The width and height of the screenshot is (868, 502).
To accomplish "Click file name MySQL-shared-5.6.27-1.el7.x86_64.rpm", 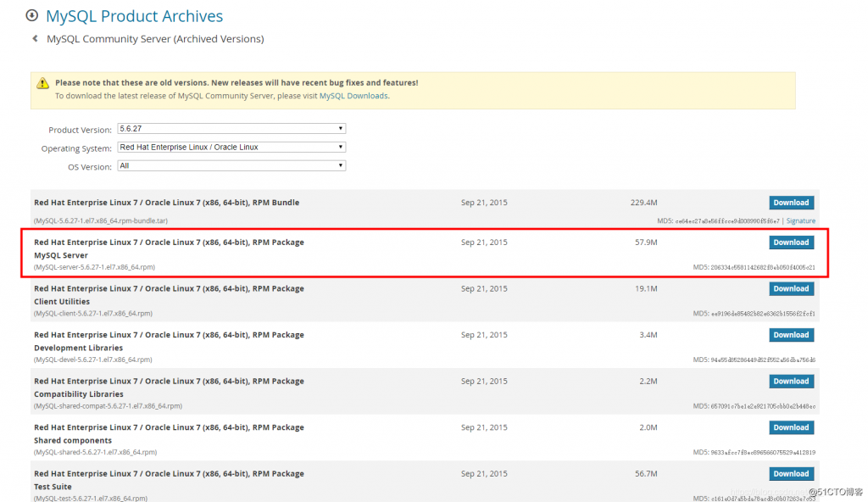I will click(95, 452).
